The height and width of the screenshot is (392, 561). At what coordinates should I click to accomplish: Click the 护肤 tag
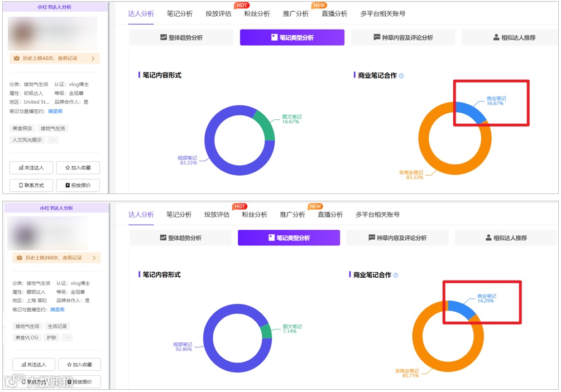coord(51,337)
